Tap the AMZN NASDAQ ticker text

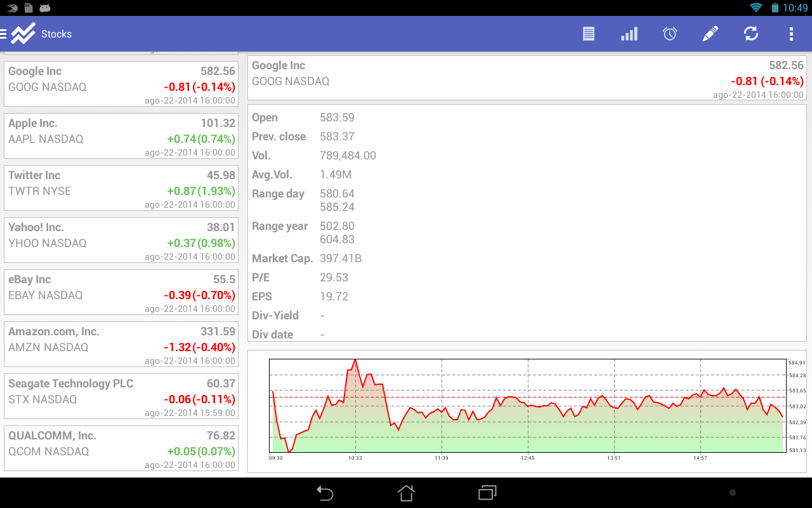point(48,347)
